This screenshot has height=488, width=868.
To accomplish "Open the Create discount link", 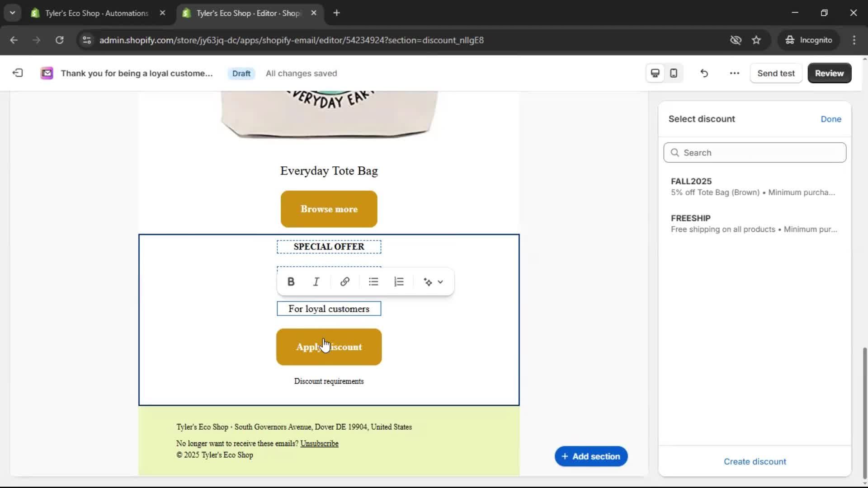I will tap(755, 461).
